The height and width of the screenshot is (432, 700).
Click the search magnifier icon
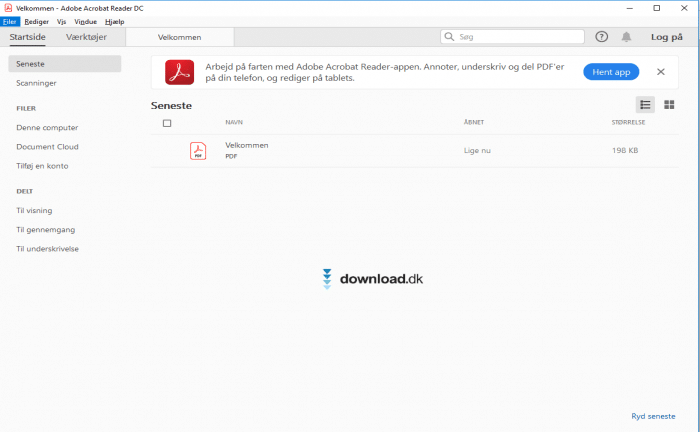449,37
